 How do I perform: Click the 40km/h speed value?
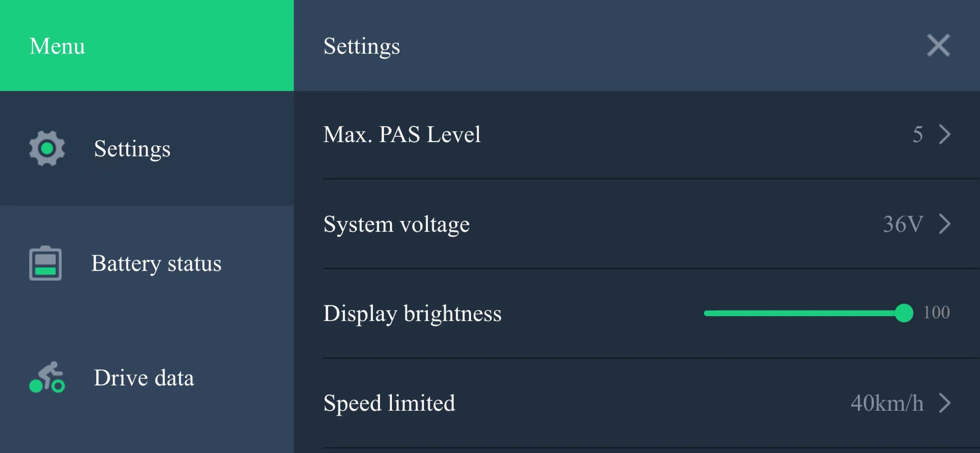887,403
